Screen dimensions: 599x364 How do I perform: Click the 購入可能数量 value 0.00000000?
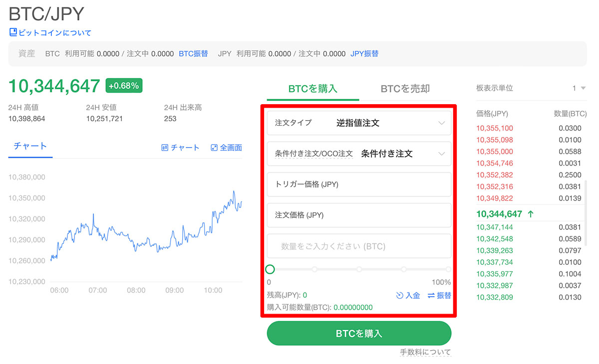click(353, 307)
